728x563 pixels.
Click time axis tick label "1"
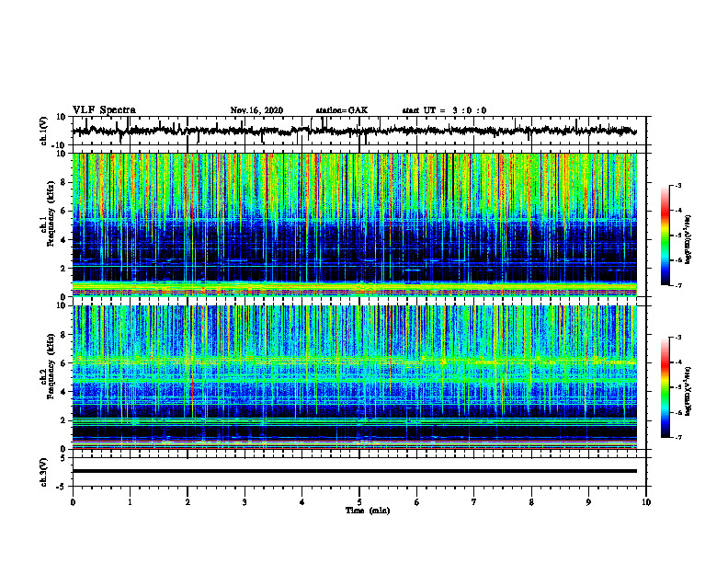(x=130, y=502)
